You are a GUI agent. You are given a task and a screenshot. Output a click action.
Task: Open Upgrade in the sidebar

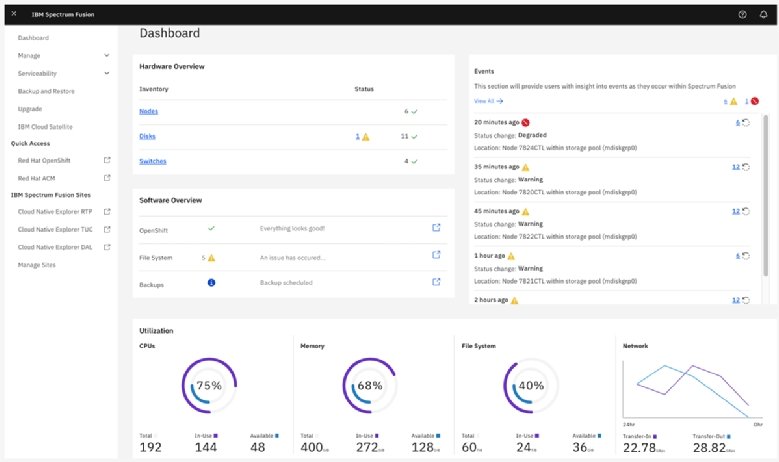coord(30,109)
